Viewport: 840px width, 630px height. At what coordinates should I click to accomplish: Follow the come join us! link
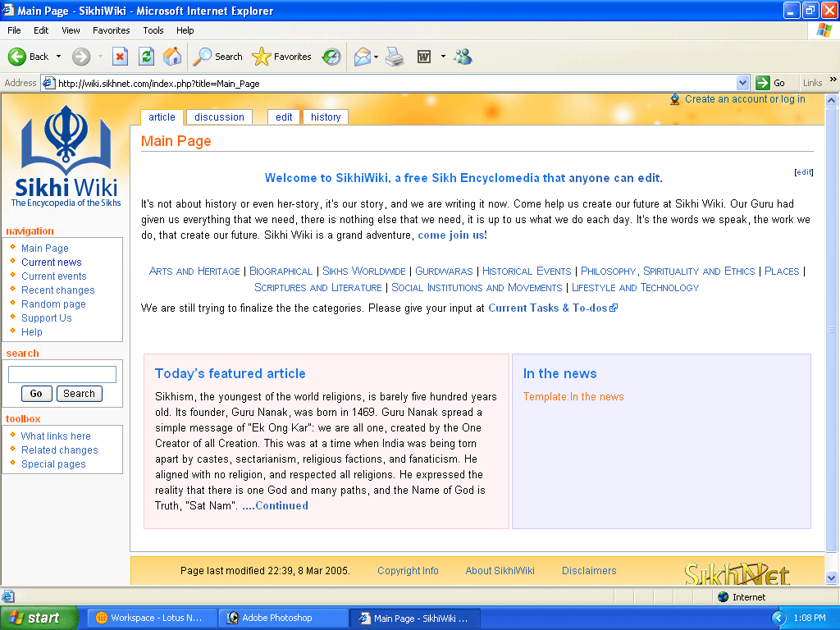pyautogui.click(x=452, y=235)
